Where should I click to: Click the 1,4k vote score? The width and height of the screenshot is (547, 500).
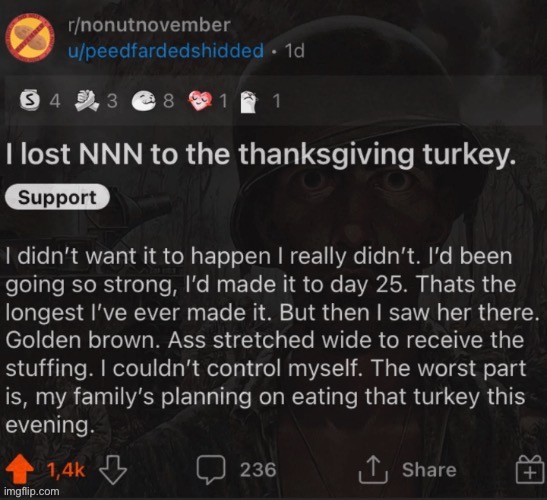[x=66, y=470]
